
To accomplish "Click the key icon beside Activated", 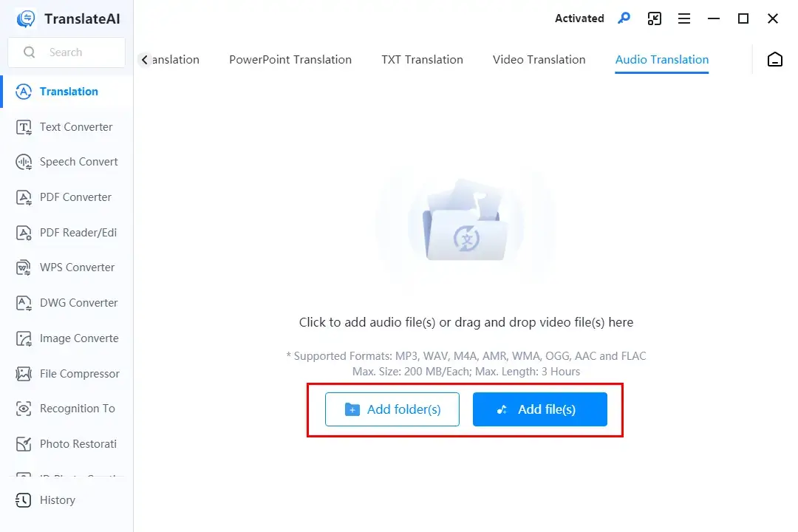I will [624, 18].
